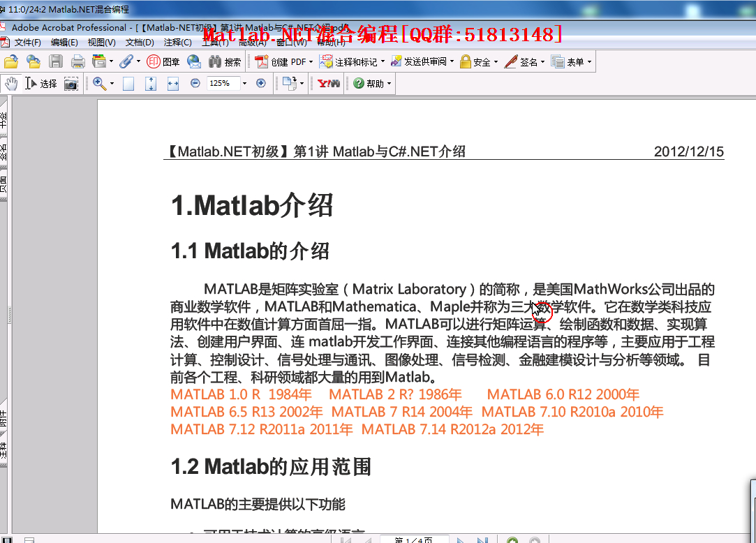Click the orange text "MATLAB 7.10 R2010a 2010年"

[x=572, y=412]
